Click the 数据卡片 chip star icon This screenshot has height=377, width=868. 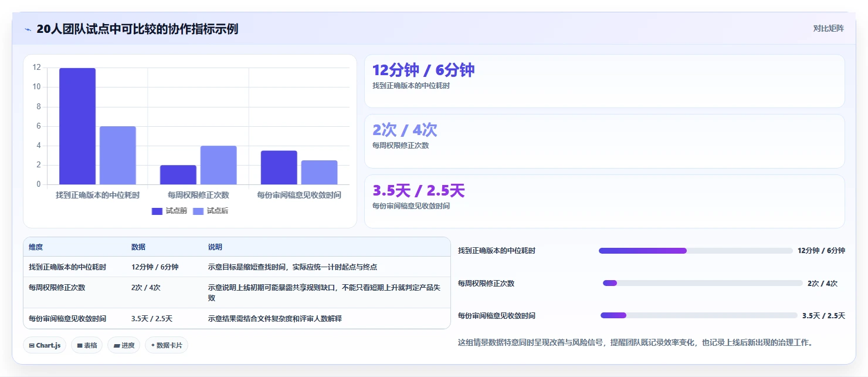[152, 345]
